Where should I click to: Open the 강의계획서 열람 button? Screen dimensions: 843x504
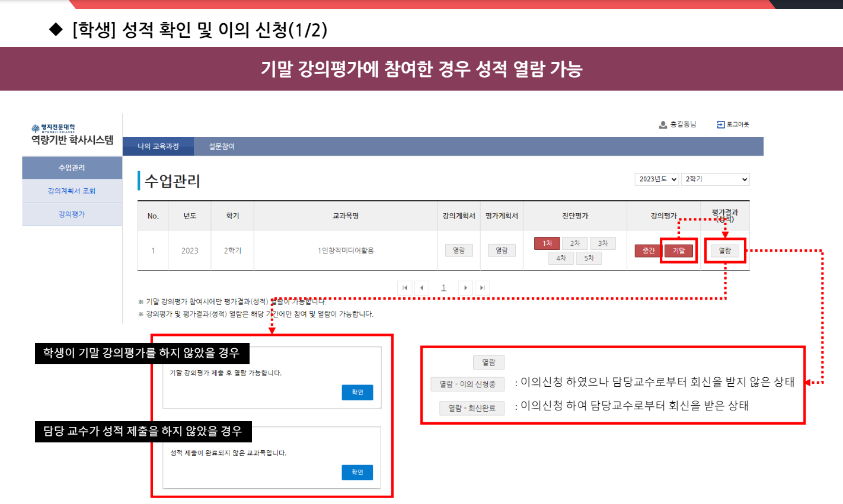(459, 250)
